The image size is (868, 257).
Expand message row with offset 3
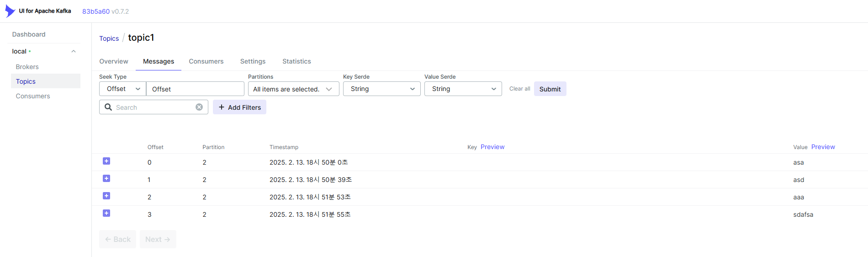pos(106,213)
